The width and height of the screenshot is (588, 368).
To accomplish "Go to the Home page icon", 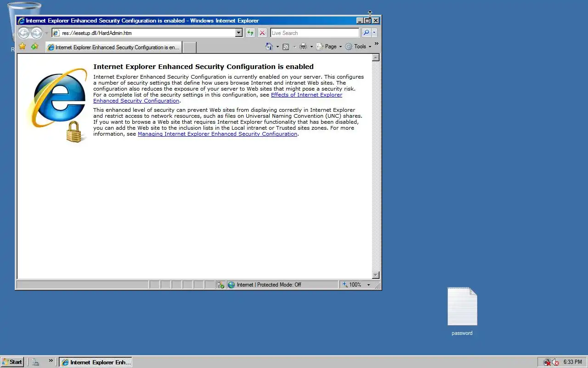I will pyautogui.click(x=270, y=46).
